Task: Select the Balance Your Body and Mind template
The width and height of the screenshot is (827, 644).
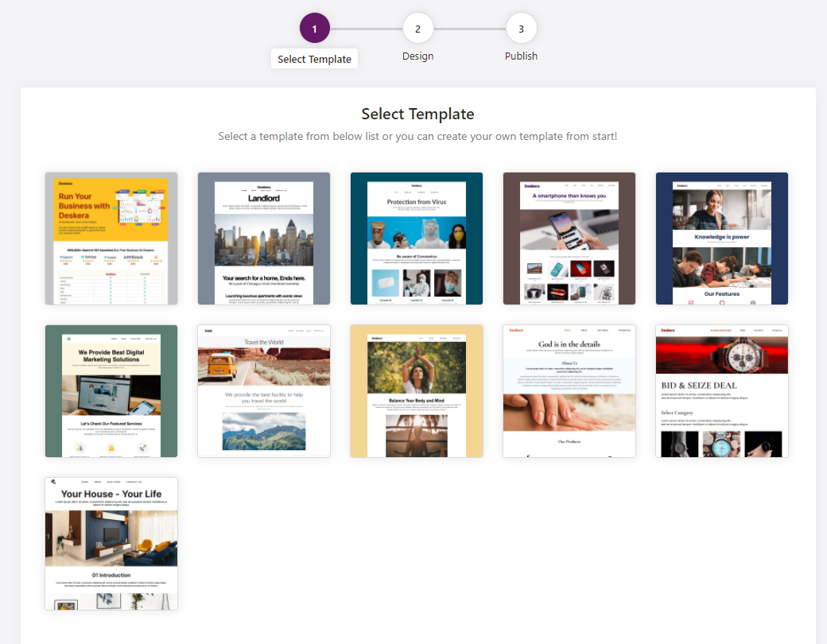Action: [x=417, y=391]
